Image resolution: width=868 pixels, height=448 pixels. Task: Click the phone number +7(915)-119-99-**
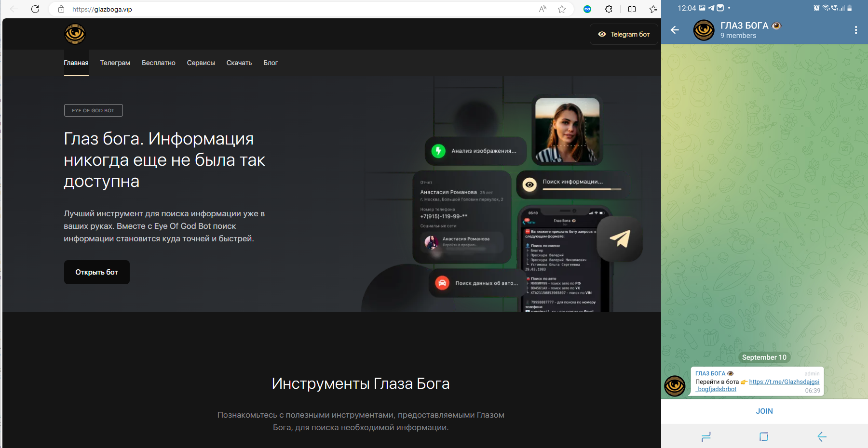click(x=444, y=216)
